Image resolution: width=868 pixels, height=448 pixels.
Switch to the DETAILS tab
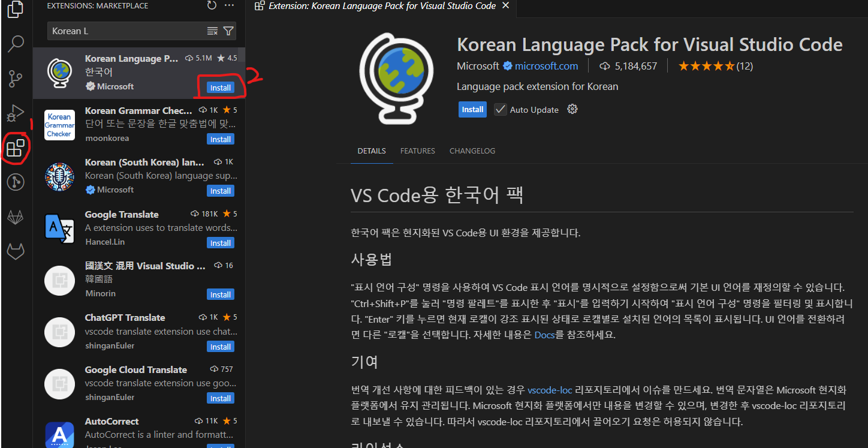[372, 151]
